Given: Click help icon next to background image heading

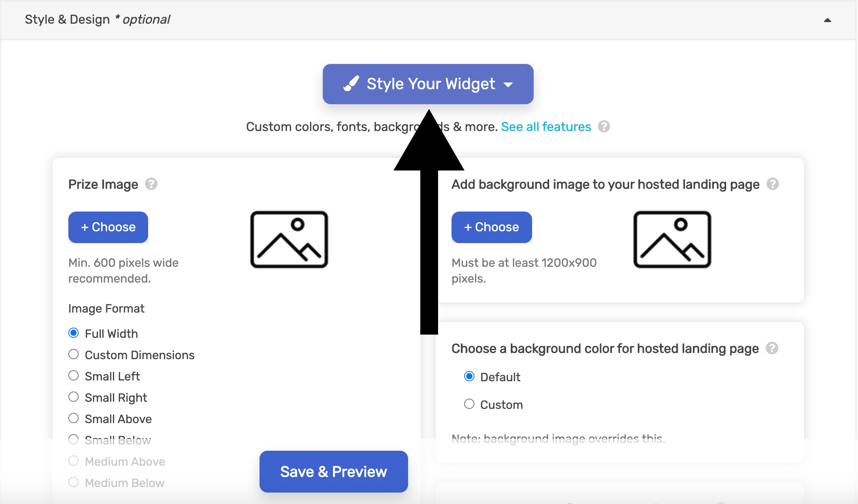Looking at the screenshot, I should (x=772, y=184).
